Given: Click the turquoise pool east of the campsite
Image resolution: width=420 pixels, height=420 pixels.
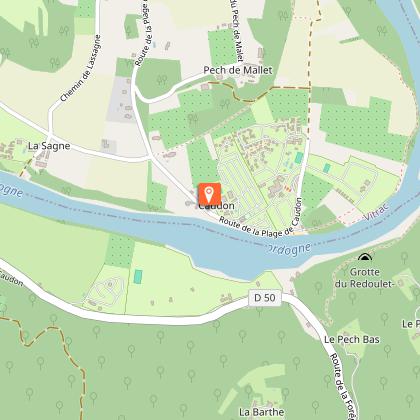Looking at the screenshot, I should [327, 168].
